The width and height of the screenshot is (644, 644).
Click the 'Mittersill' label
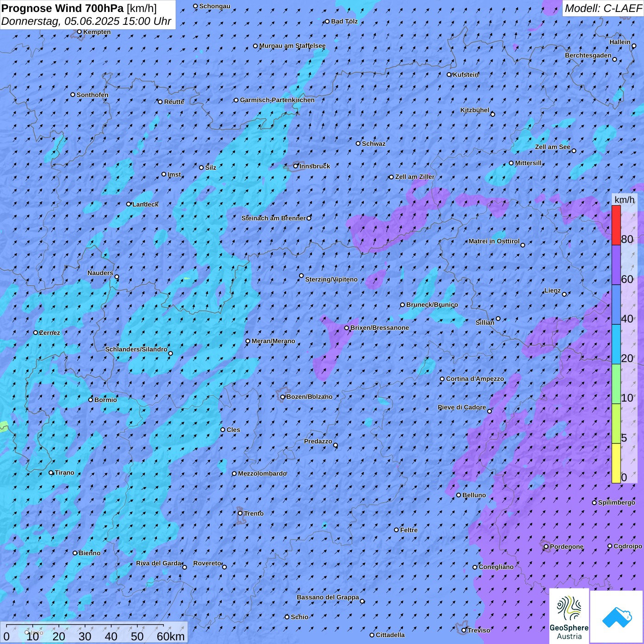pos(528,163)
